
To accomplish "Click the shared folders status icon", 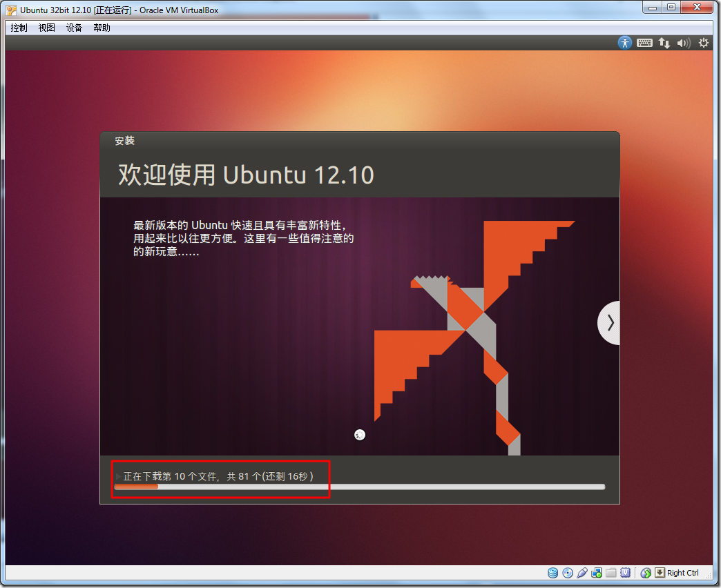I will pos(611,572).
